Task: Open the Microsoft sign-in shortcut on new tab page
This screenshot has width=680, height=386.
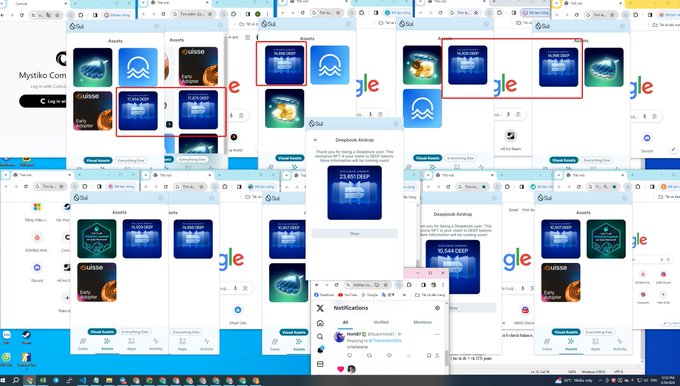Action: (37, 211)
